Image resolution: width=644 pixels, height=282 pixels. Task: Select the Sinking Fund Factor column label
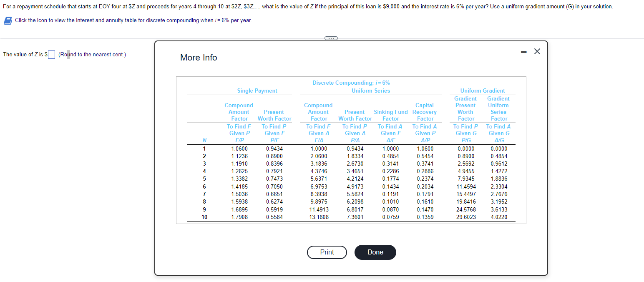pos(390,115)
